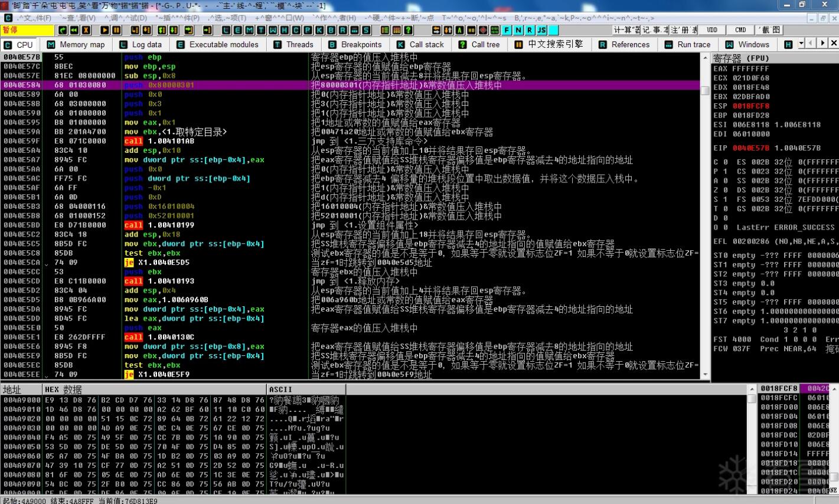This screenshot has width=839, height=504.
Task: Click the W (windows) toolbar icon
Action: (273, 30)
